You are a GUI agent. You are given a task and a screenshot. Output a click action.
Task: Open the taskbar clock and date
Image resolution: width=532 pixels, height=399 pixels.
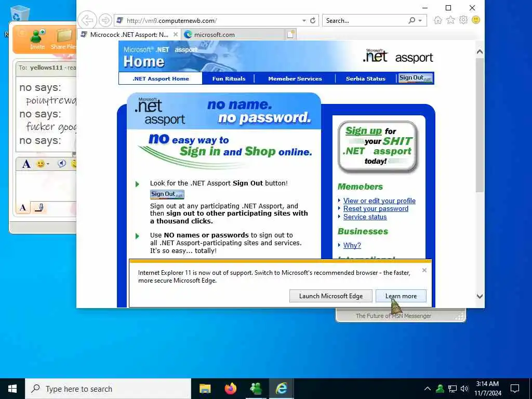487,389
